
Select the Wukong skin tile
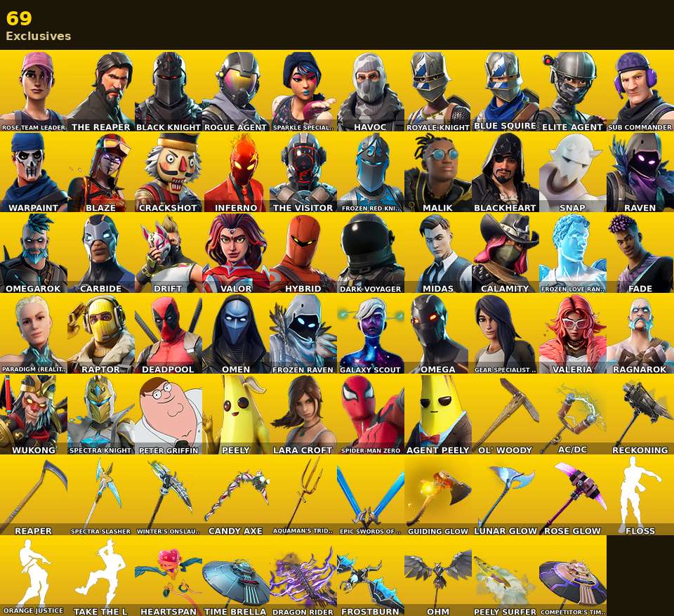34,414
